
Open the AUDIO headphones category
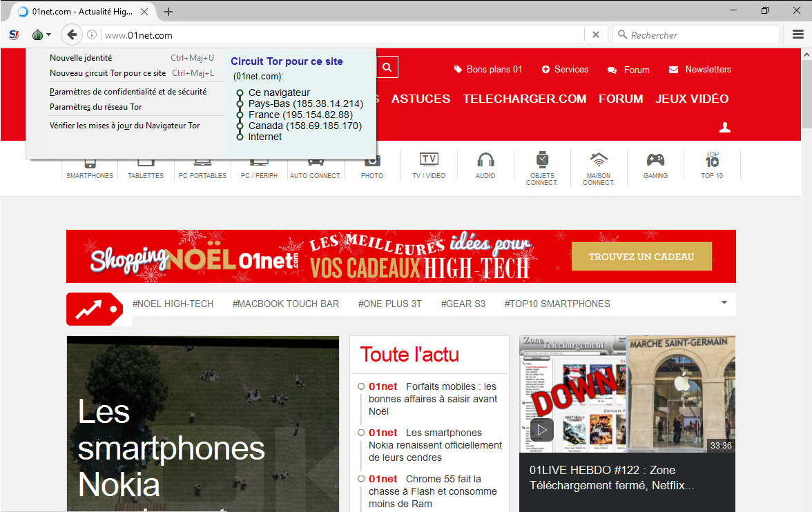tap(485, 166)
